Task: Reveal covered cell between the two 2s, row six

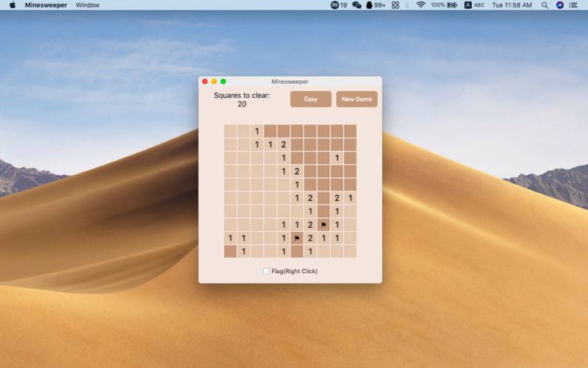Action: tap(323, 198)
